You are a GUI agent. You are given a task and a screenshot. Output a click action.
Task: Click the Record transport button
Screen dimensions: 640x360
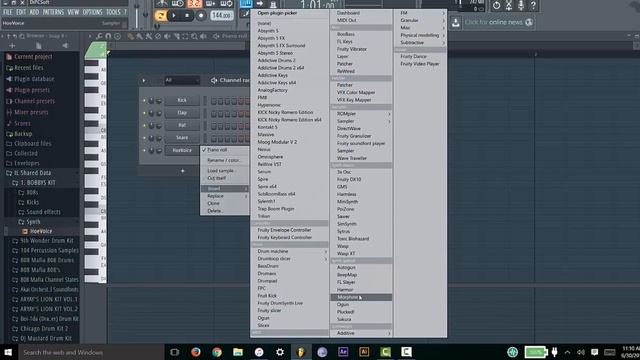pos(200,16)
